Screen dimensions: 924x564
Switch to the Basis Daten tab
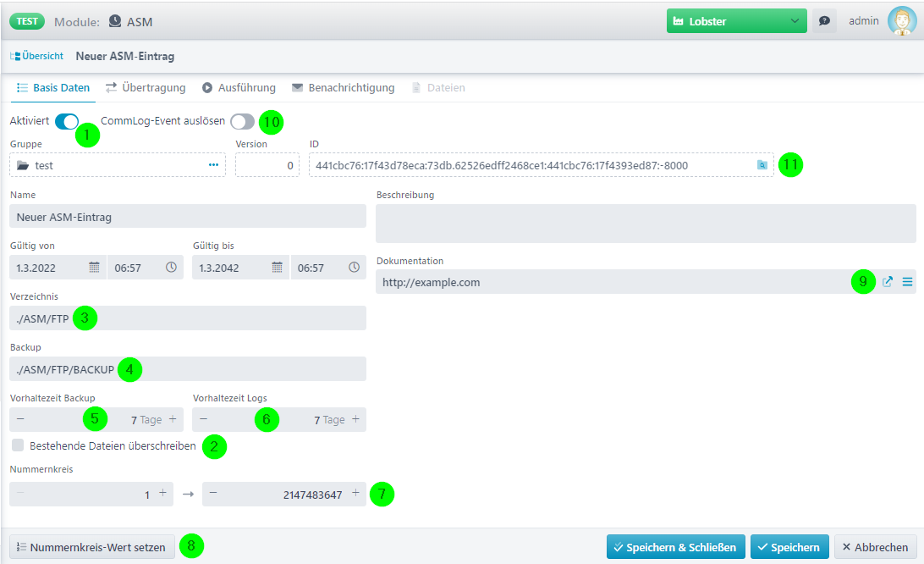click(53, 88)
